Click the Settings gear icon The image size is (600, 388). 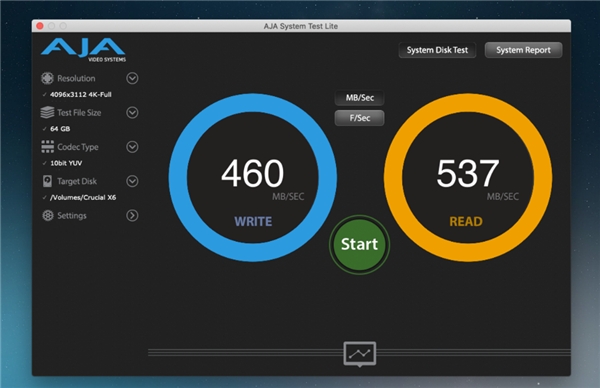48,215
